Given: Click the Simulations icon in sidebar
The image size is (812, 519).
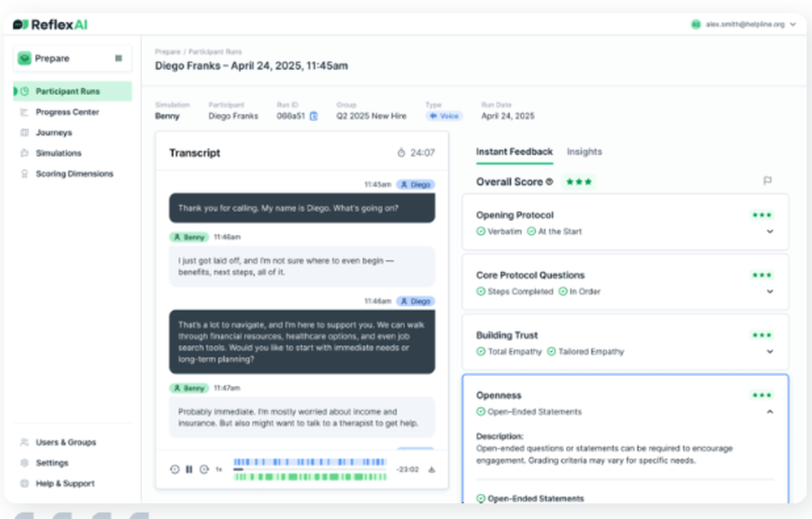Looking at the screenshot, I should (24, 154).
